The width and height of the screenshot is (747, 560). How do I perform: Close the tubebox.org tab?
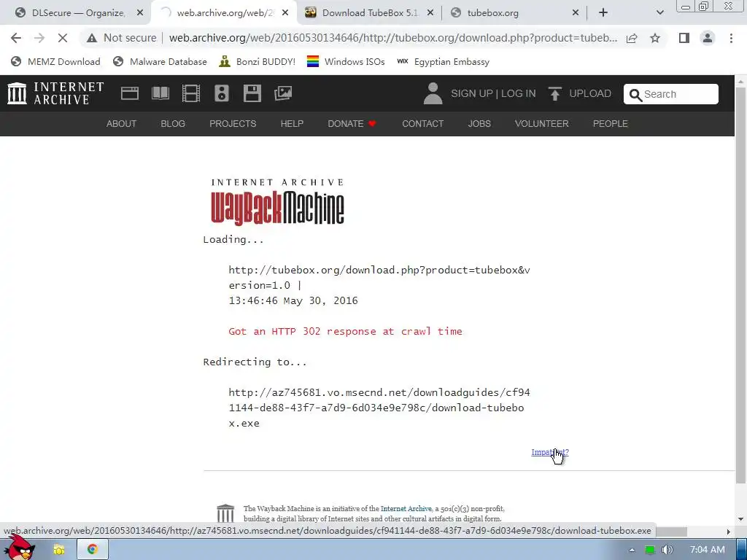[x=575, y=13]
